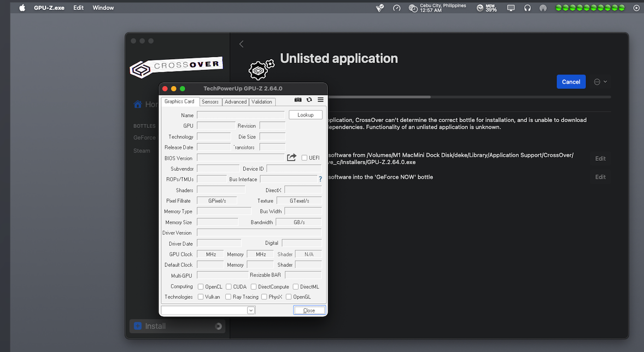Open the ellipsis options menu next to Cancel

600,82
